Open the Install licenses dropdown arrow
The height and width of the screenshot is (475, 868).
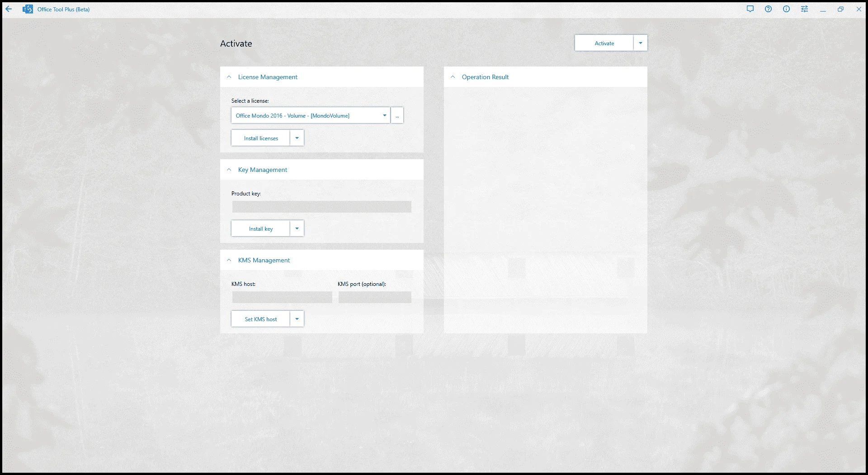tap(297, 138)
